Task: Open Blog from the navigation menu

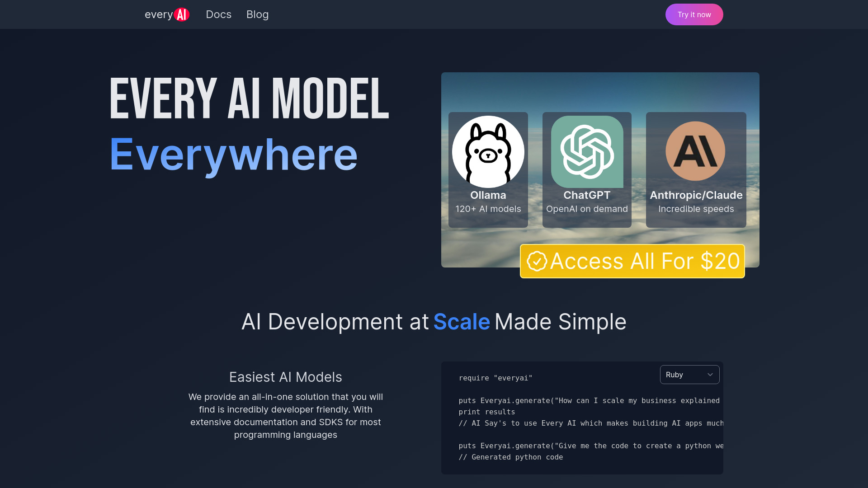Action: (x=257, y=14)
